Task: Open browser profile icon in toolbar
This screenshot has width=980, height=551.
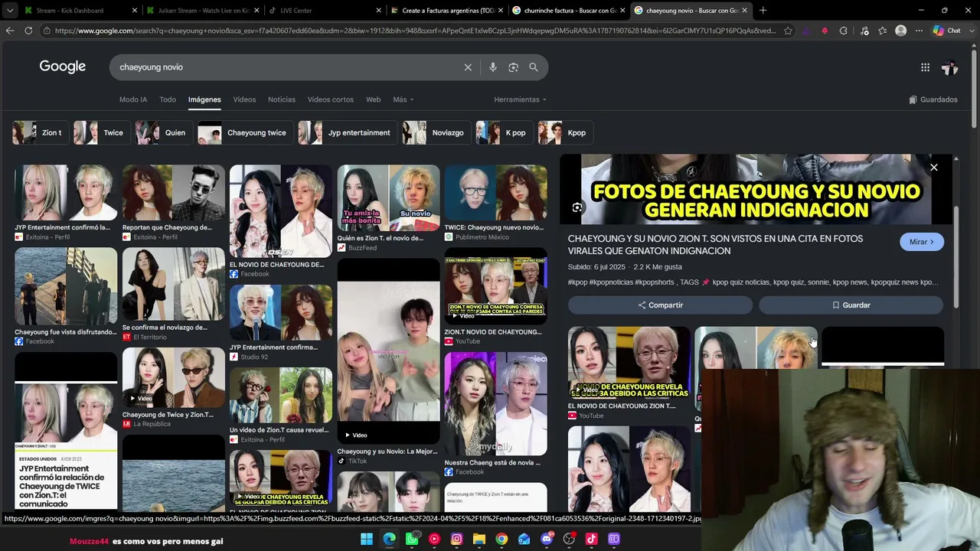Action: pyautogui.click(x=901, y=31)
